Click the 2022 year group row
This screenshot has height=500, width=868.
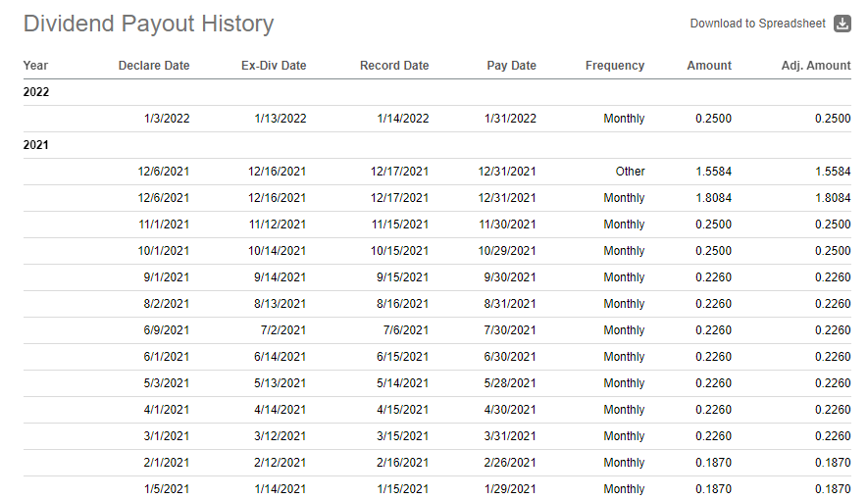[x=436, y=92]
